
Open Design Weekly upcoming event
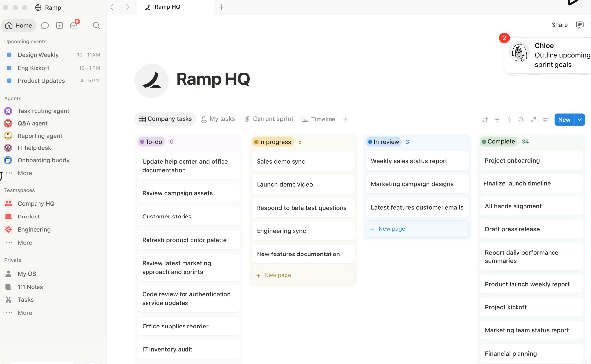point(52,55)
